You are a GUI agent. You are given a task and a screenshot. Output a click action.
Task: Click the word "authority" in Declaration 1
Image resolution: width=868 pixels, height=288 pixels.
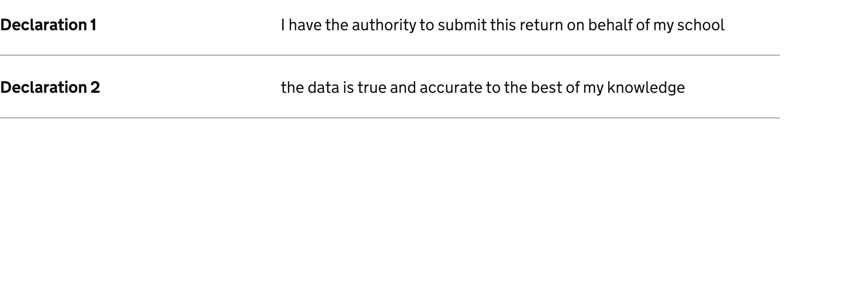click(x=384, y=25)
